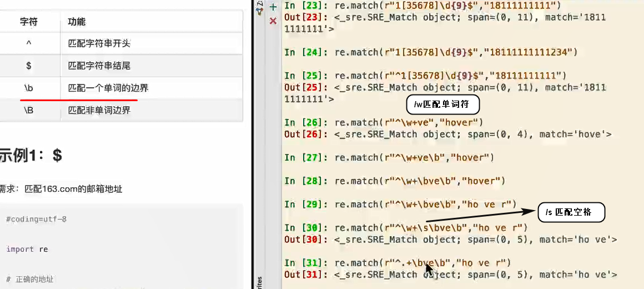This screenshot has height=289, width=644.
Task: Click the In [31] input line
Action: click(398, 263)
